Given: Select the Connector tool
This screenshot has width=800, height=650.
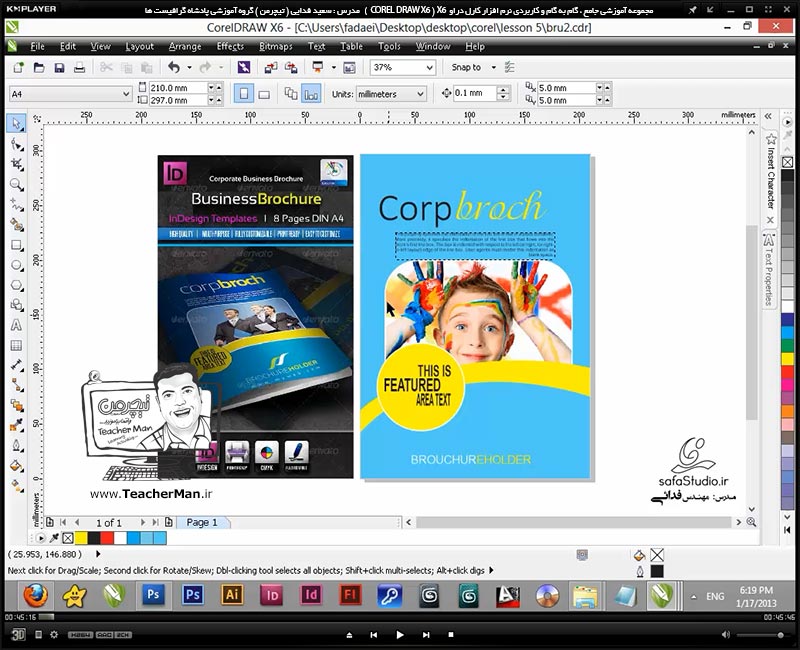Looking at the screenshot, I should [x=17, y=385].
